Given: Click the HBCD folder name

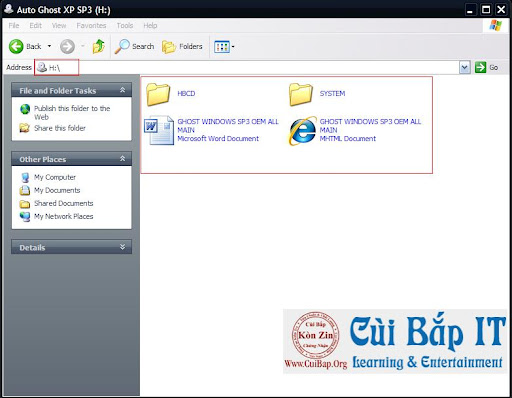Looking at the screenshot, I should (186, 94).
